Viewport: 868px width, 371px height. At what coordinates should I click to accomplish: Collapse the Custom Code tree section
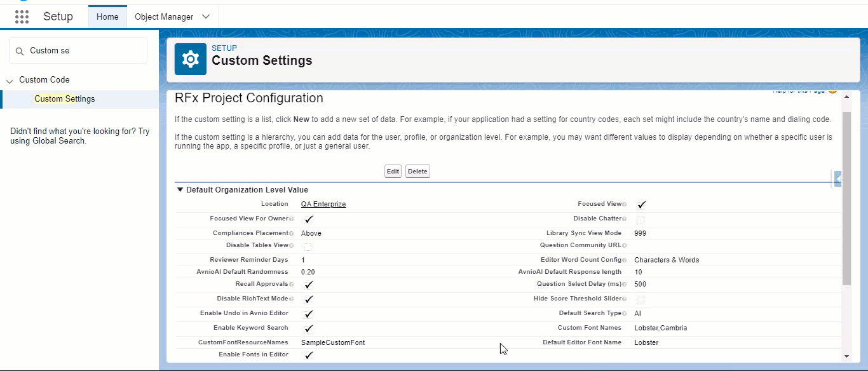[10, 81]
